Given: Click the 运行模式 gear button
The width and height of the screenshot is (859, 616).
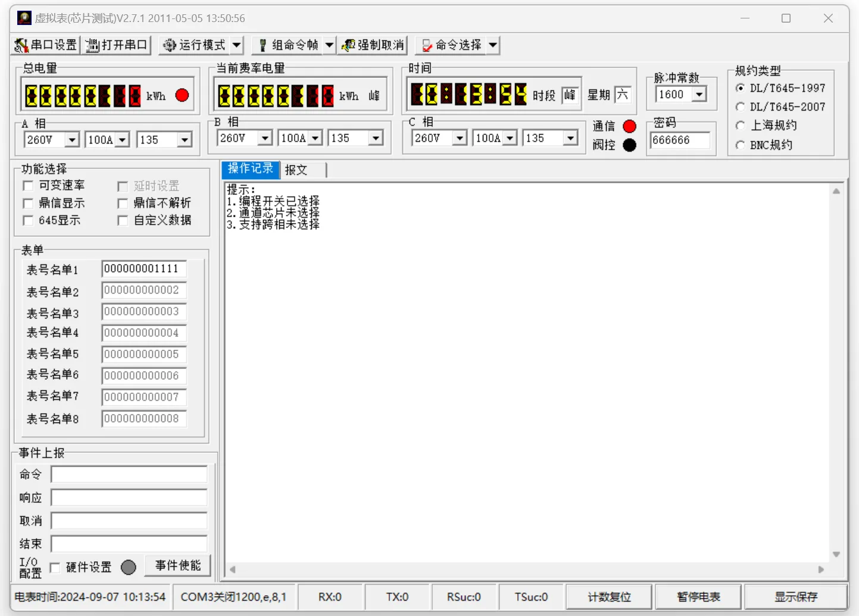Looking at the screenshot, I should click(194, 45).
